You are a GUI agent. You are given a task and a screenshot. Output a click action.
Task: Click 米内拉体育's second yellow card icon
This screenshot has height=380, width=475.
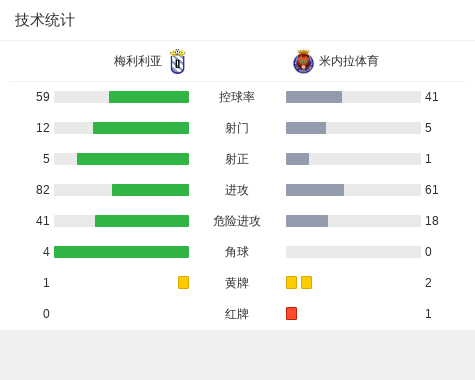pos(306,282)
